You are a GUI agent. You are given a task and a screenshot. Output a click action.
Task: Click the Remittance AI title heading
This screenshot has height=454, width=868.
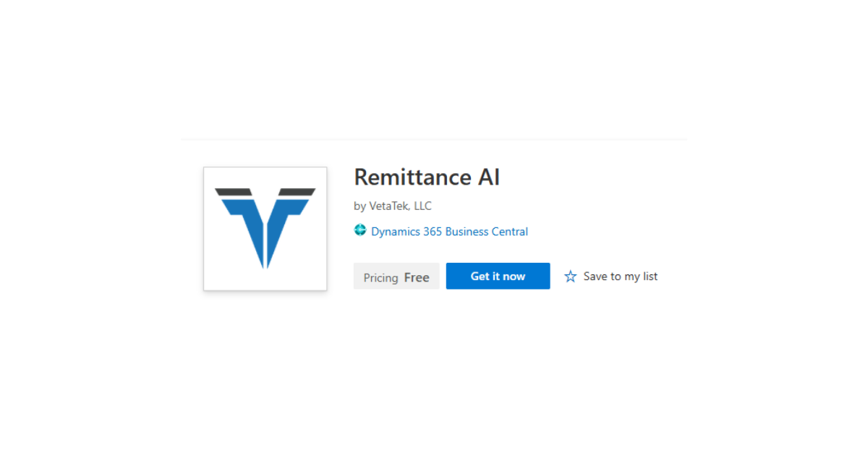(427, 177)
